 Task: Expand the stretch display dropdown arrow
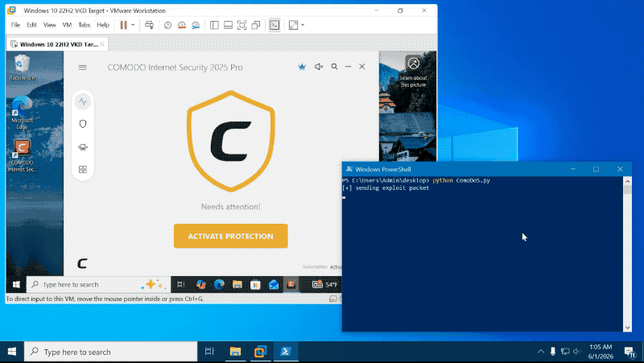coord(303,25)
